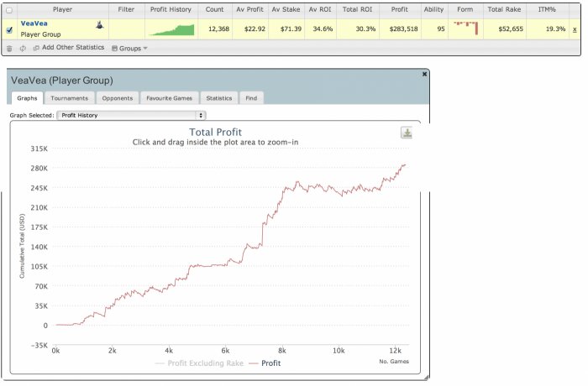Image resolution: width=588 pixels, height=386 pixels.
Task: Sort by Form column header
Action: click(x=465, y=10)
